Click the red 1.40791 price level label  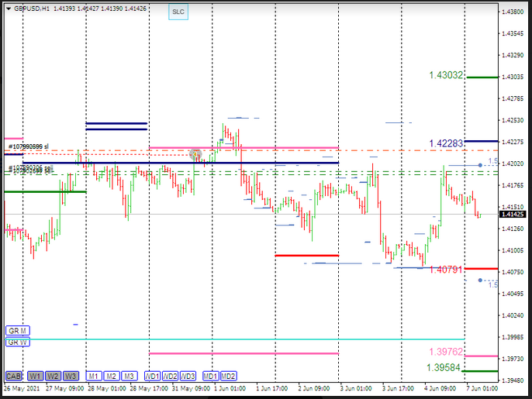[x=446, y=270]
